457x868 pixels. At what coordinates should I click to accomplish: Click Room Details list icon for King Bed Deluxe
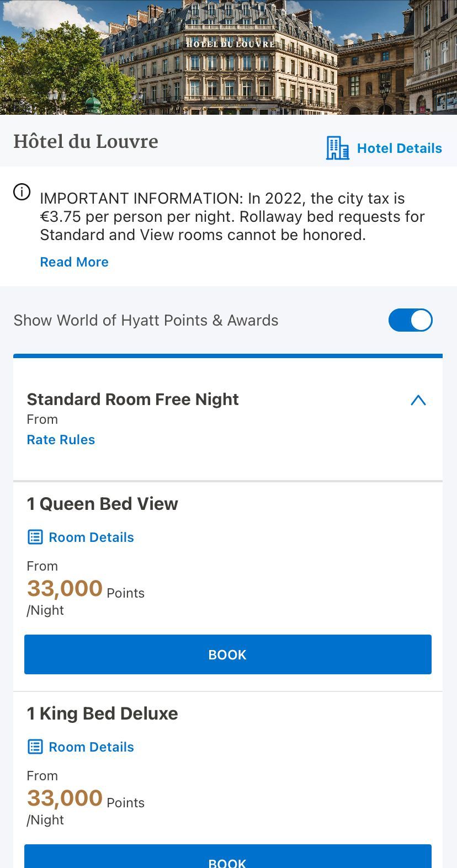tap(35, 747)
